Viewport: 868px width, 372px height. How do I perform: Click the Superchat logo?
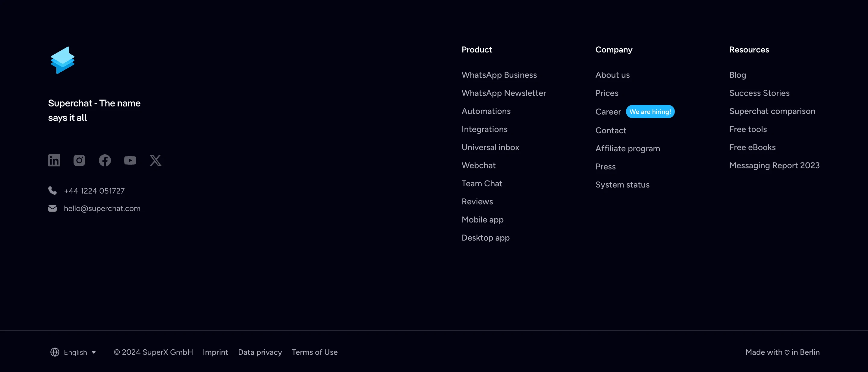click(63, 60)
